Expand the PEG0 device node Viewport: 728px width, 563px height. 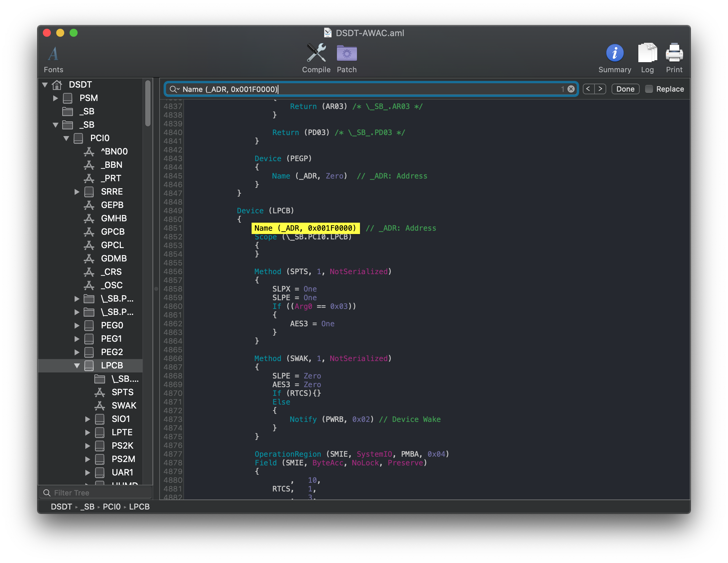point(77,325)
